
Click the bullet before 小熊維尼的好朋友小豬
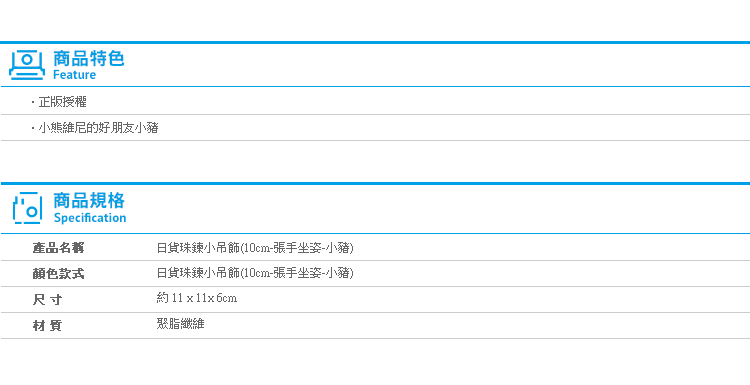click(33, 128)
